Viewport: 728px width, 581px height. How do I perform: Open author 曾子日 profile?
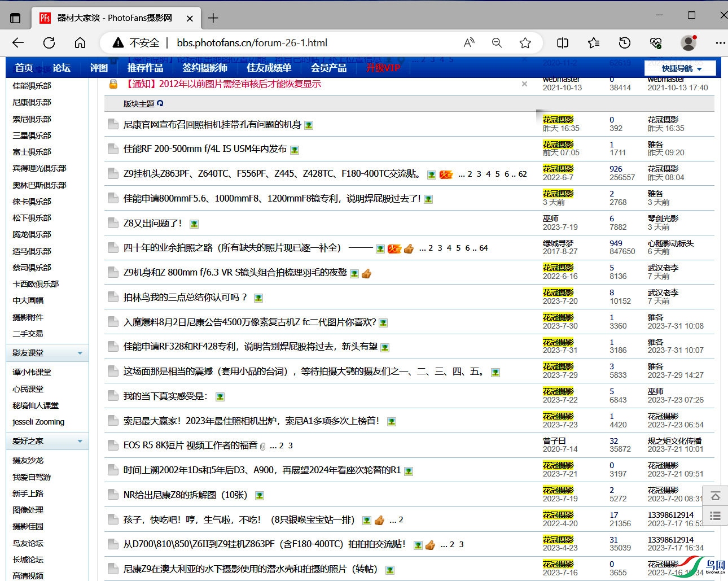coord(554,441)
